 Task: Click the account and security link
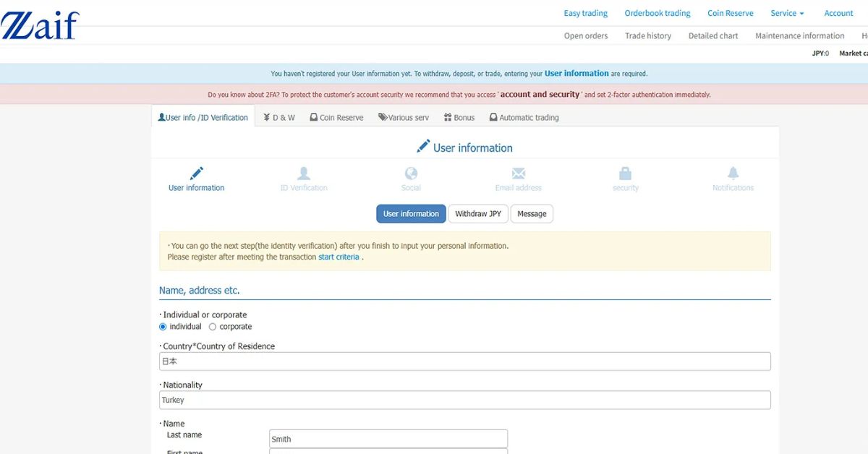(x=539, y=94)
